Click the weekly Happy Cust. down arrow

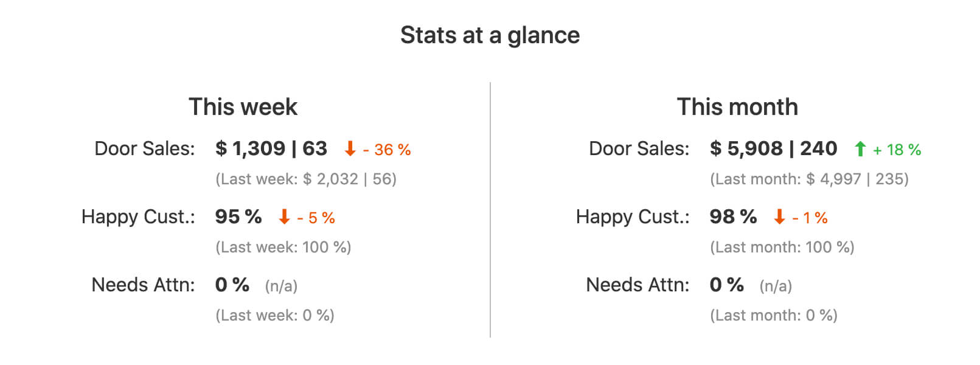284,217
